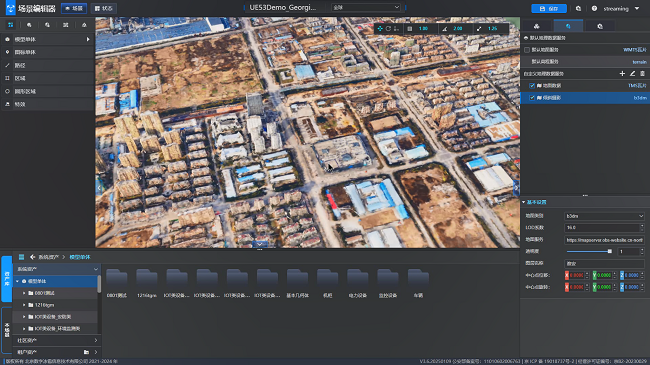Click the green Y field of 中心点旋转
Viewport: 650px width, 365px height.
[x=604, y=287]
